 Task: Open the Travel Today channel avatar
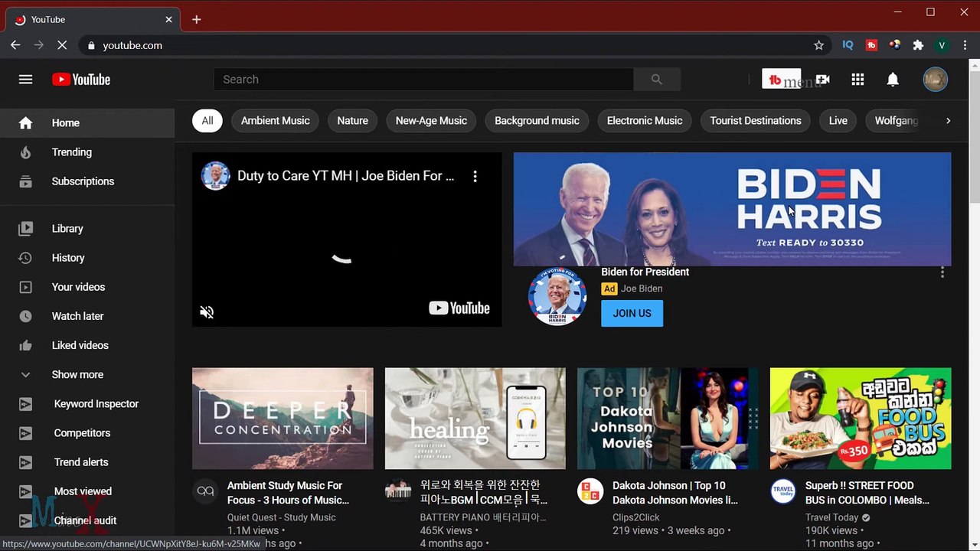pos(783,491)
